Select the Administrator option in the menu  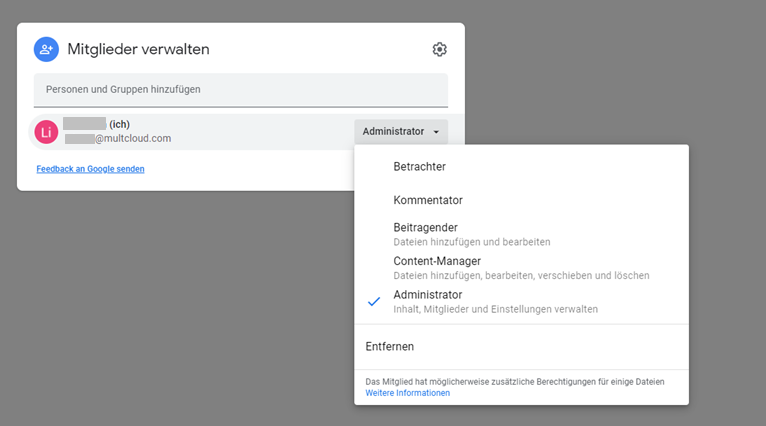[428, 296]
